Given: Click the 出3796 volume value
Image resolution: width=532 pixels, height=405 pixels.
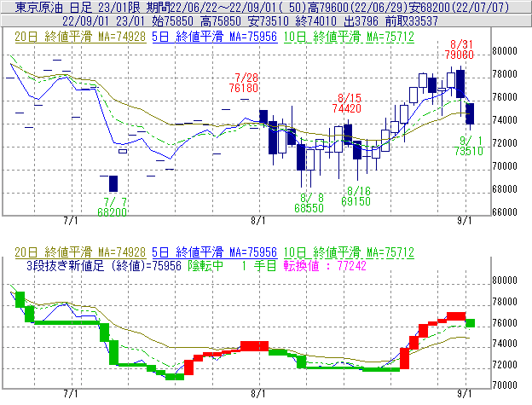Looking at the screenshot, I should [361, 21].
